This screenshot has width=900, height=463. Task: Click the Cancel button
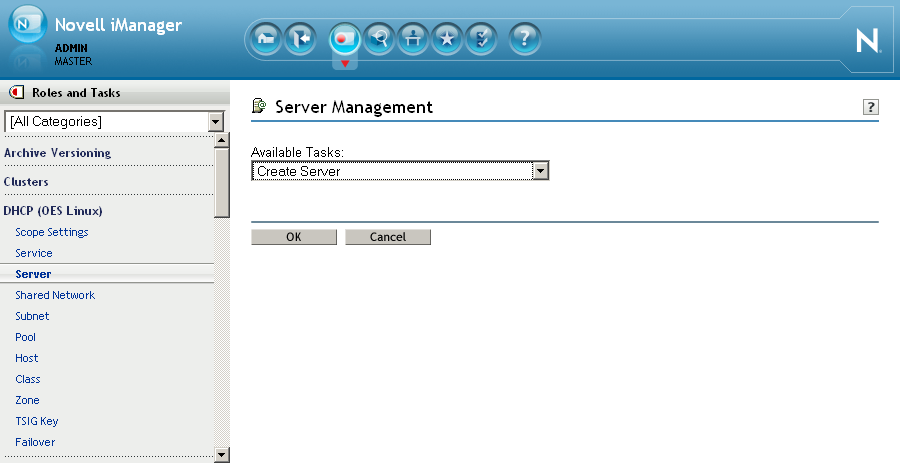click(x=388, y=237)
